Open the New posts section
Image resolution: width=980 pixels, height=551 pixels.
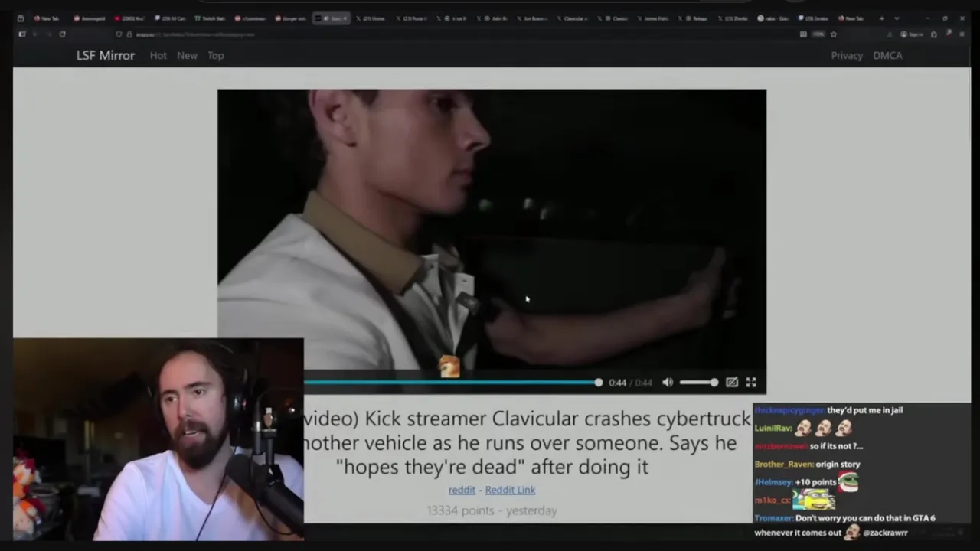point(187,55)
